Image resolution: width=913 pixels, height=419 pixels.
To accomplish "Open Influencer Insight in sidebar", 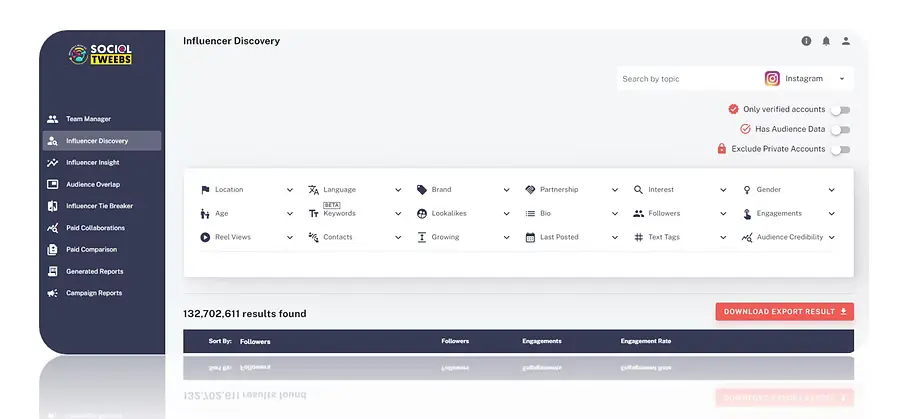I will (x=92, y=162).
